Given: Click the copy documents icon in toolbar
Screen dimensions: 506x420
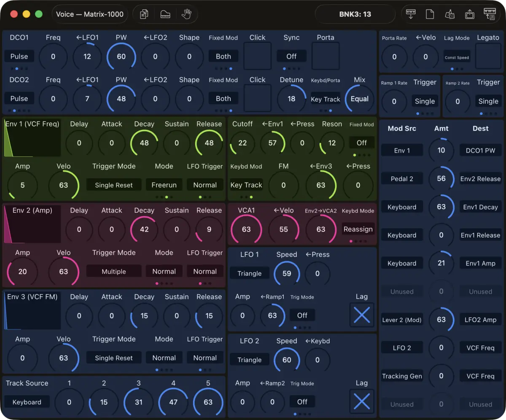Looking at the screenshot, I should point(144,14).
